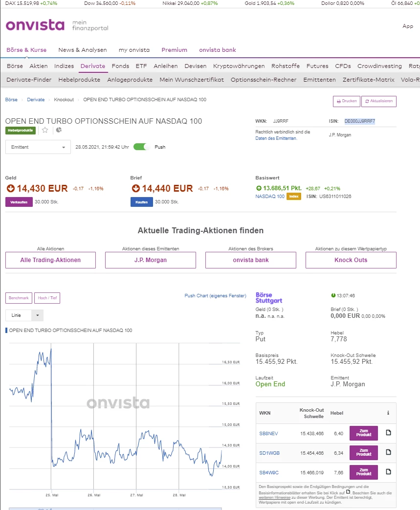Open info icon in knock-out table header

(x=388, y=413)
